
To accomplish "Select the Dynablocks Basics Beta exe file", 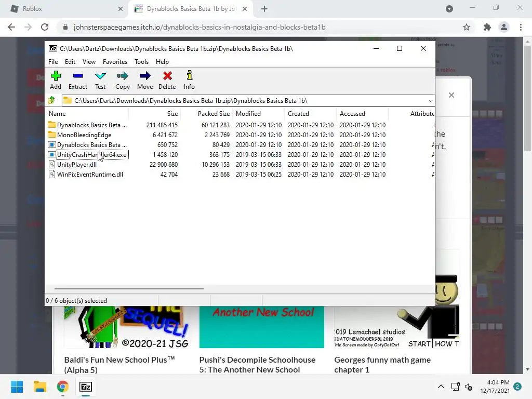I will coord(87,144).
